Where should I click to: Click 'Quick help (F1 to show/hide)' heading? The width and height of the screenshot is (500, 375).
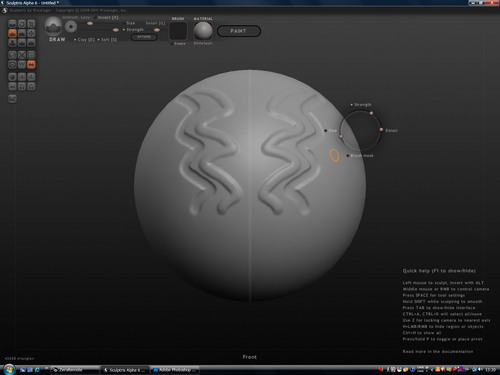point(439,271)
